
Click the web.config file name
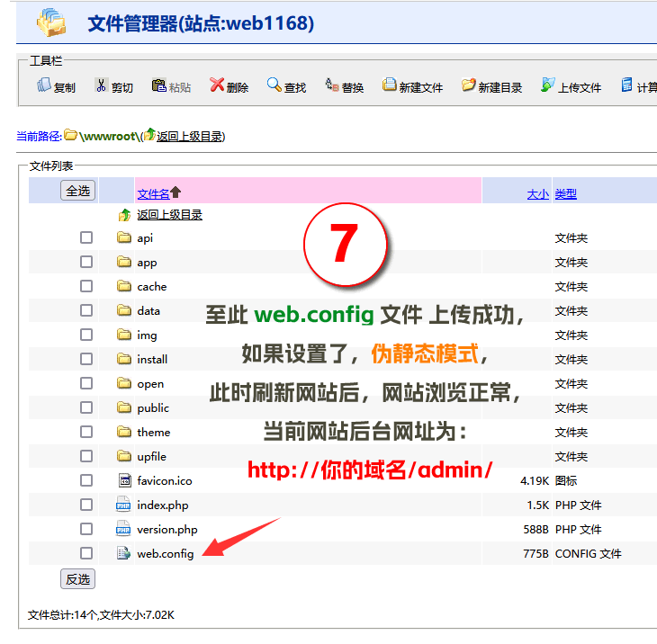pyautogui.click(x=165, y=554)
